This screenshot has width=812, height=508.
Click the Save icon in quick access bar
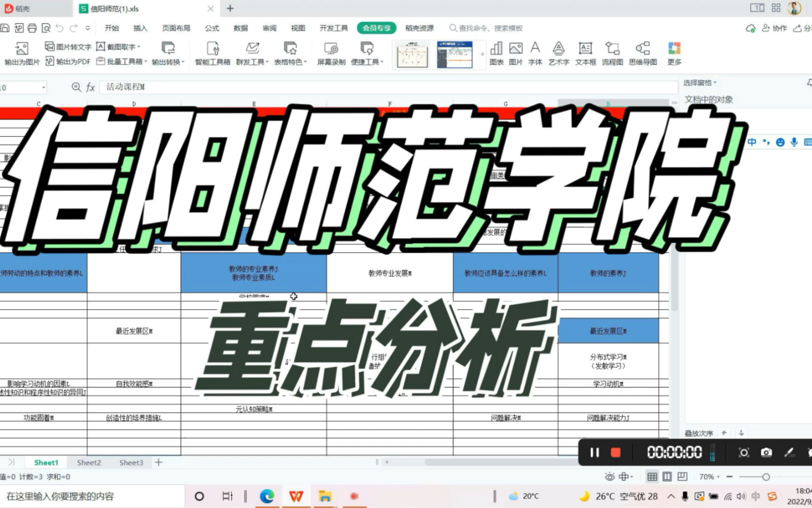tap(5, 28)
